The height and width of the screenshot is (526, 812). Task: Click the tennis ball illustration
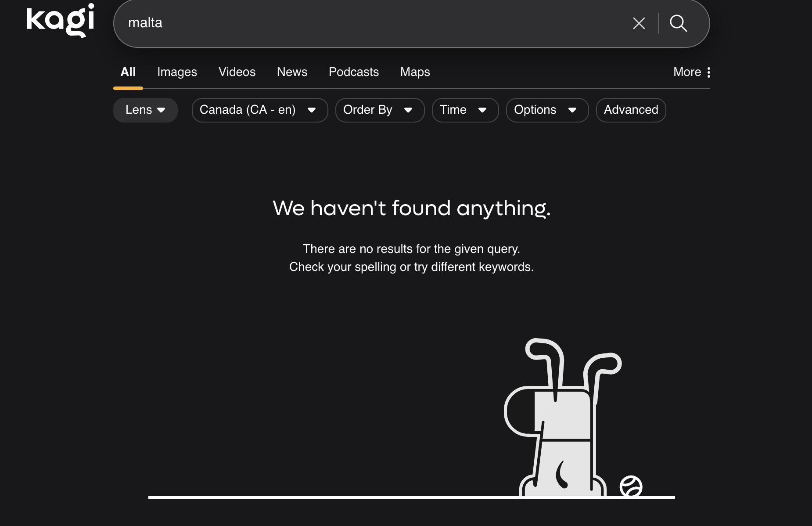631,486
